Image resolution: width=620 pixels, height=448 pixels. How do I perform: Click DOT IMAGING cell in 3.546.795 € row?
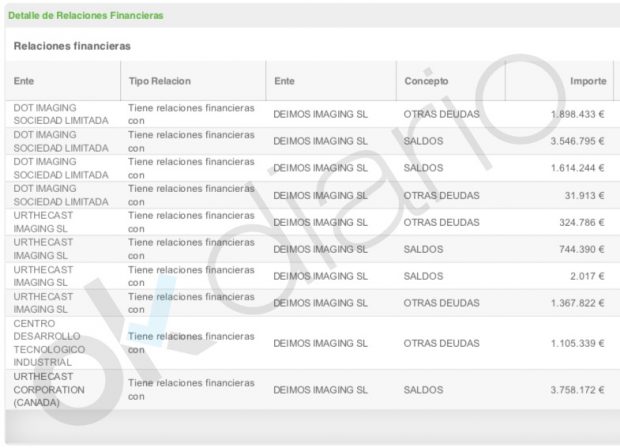coord(61,141)
